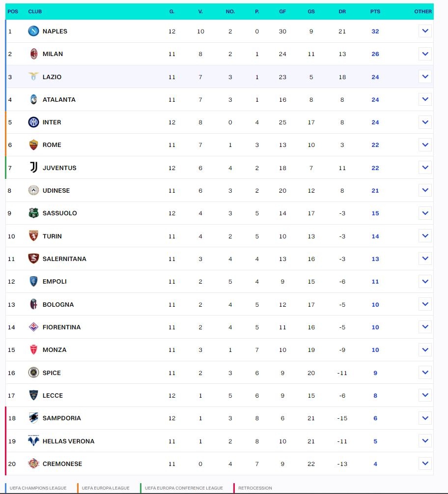Click the Juventus club logo
448x494 pixels.
33,168
